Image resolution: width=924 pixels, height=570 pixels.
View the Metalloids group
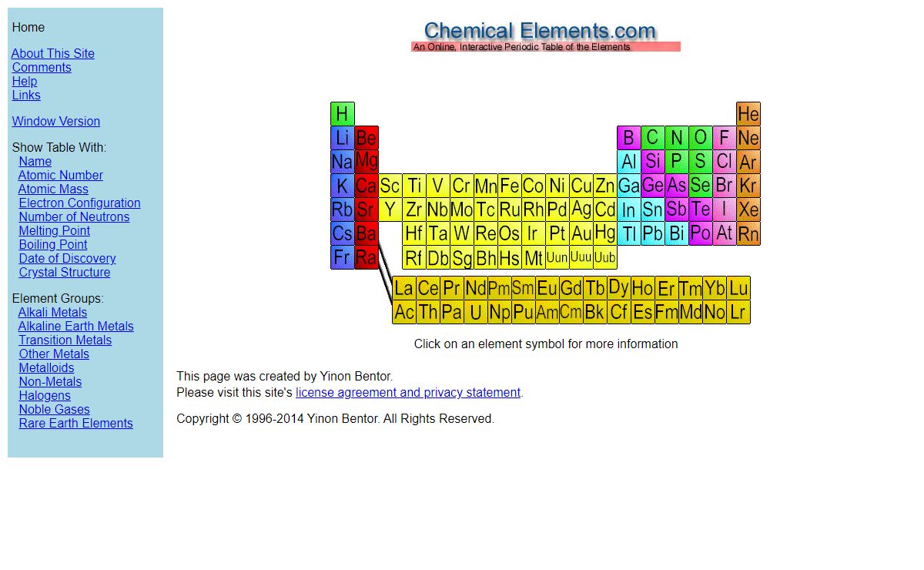[47, 368]
